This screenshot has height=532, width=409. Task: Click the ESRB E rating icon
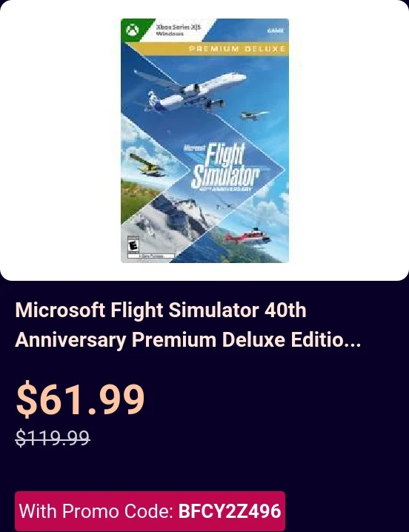pos(133,245)
